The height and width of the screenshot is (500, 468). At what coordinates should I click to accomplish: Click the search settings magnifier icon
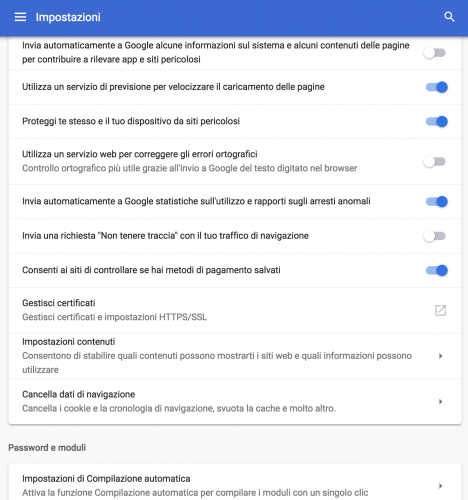click(x=449, y=17)
